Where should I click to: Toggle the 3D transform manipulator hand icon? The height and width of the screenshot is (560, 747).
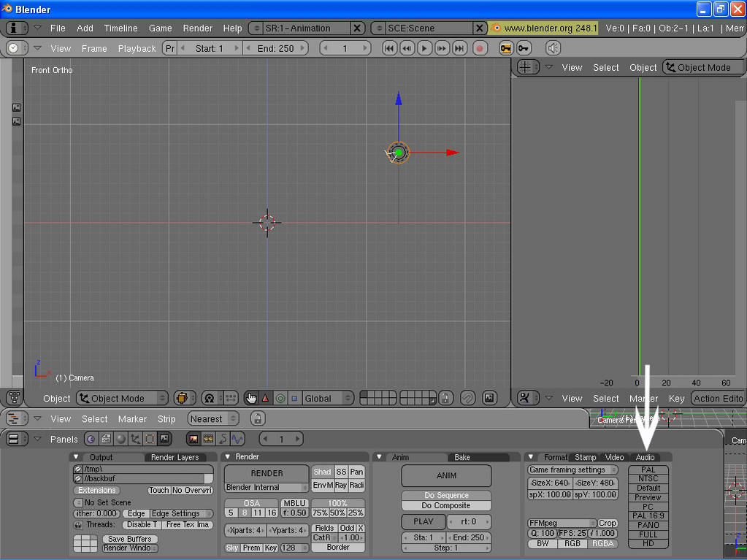click(x=251, y=398)
